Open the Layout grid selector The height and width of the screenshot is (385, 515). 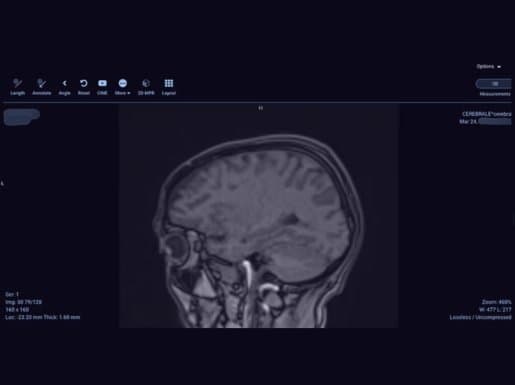tap(169, 87)
